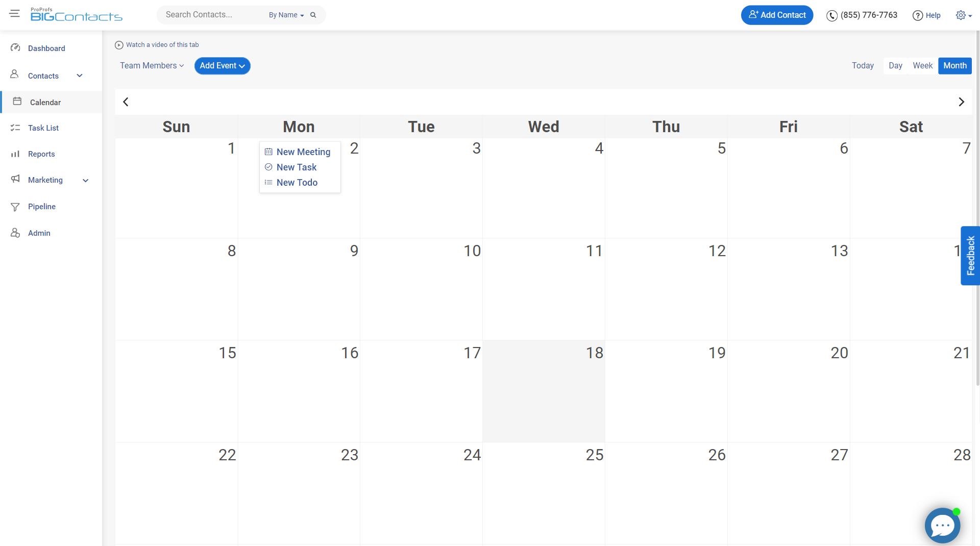980x546 pixels.
Task: Select day 24 in the calendar
Action: pyautogui.click(x=421, y=493)
